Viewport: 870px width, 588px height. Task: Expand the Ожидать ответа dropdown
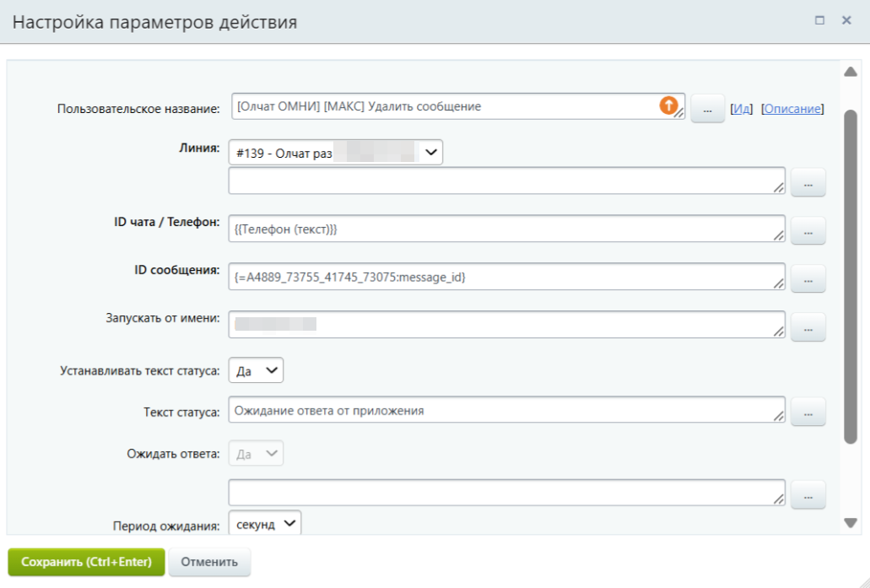(x=256, y=453)
